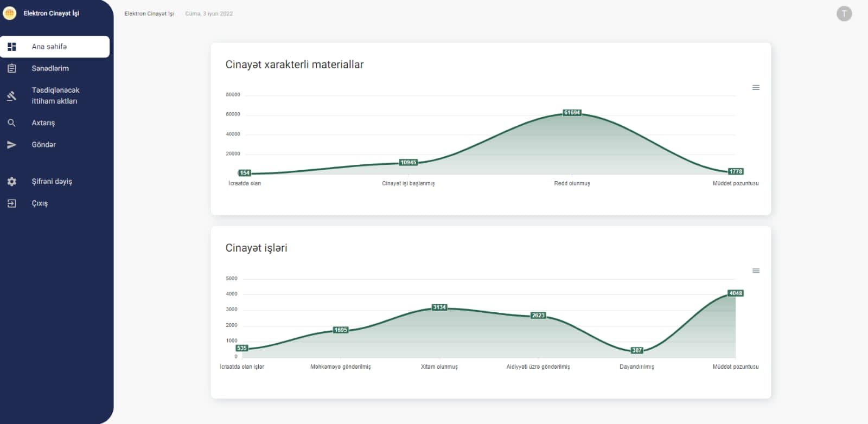Click the 10945 data label on the chart

click(408, 163)
